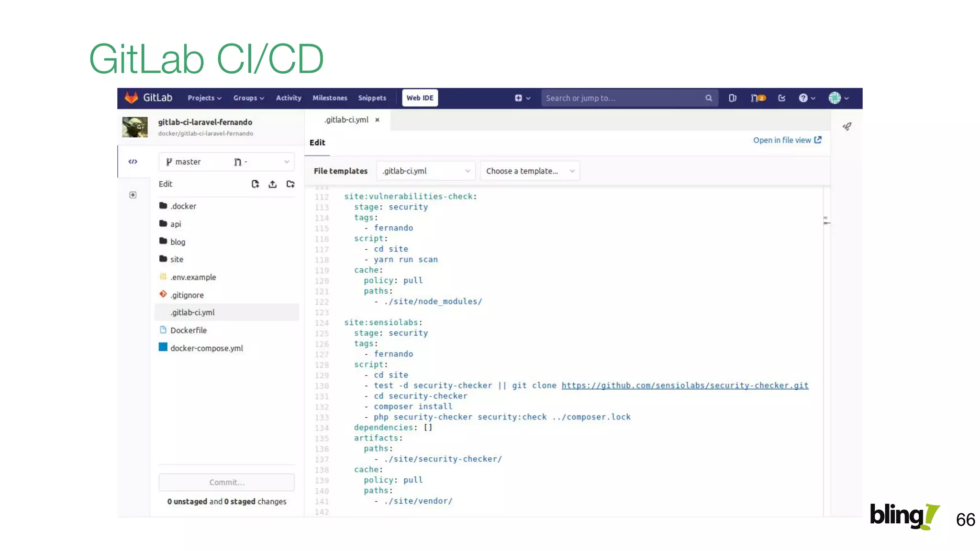Click line number 130 in gutter
Image resolution: width=980 pixels, height=551 pixels.
coord(322,386)
